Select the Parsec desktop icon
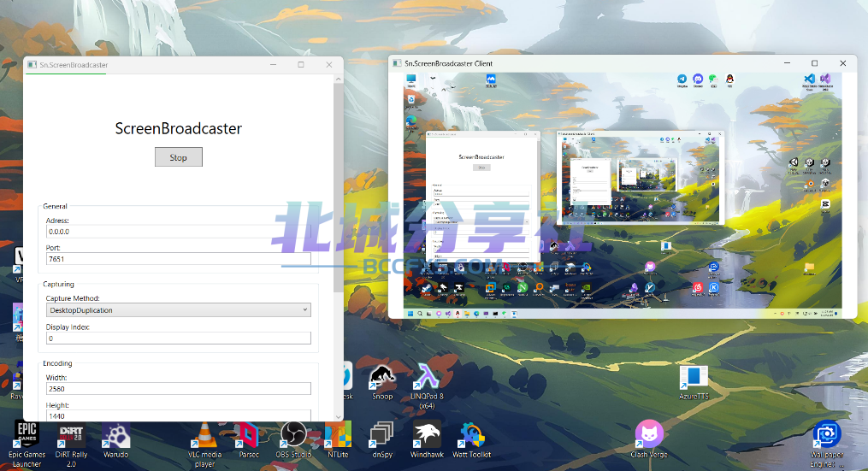The image size is (868, 471). point(249,440)
